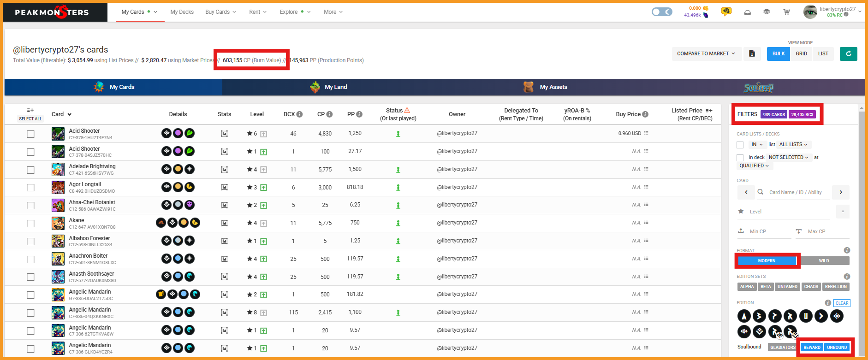Screen dimensions: 868x360
Task: Open the stacked layers icon in the header
Action: click(767, 12)
